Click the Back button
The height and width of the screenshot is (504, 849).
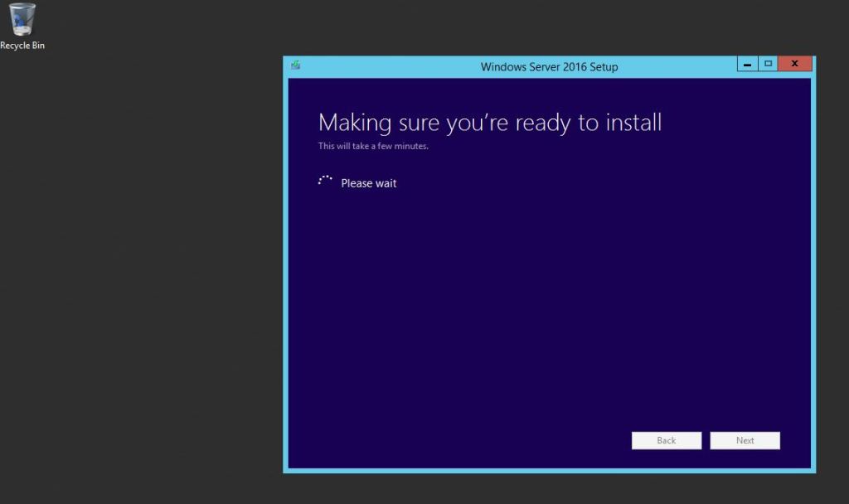(x=666, y=440)
